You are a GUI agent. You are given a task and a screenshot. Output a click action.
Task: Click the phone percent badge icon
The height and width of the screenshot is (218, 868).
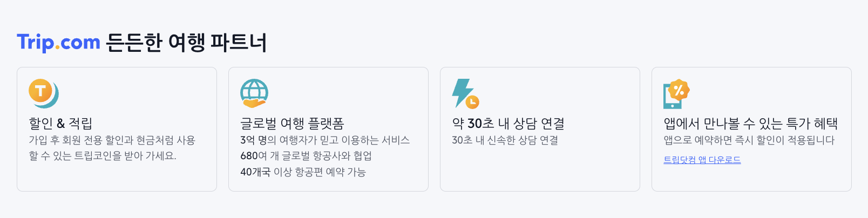676,93
